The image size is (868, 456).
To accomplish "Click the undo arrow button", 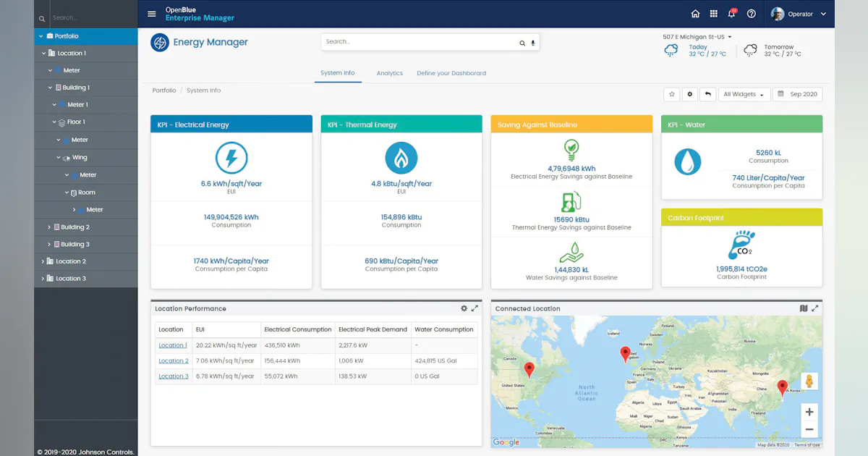I will (708, 94).
